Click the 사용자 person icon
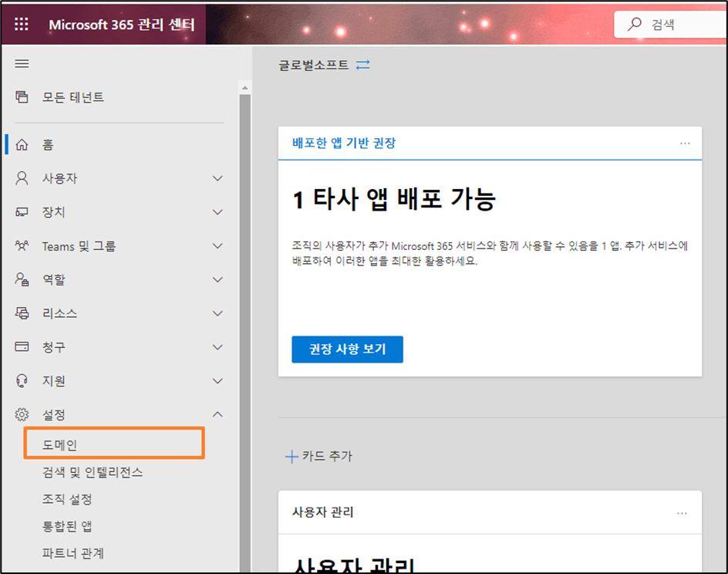This screenshot has width=728, height=574. pyautogui.click(x=22, y=178)
